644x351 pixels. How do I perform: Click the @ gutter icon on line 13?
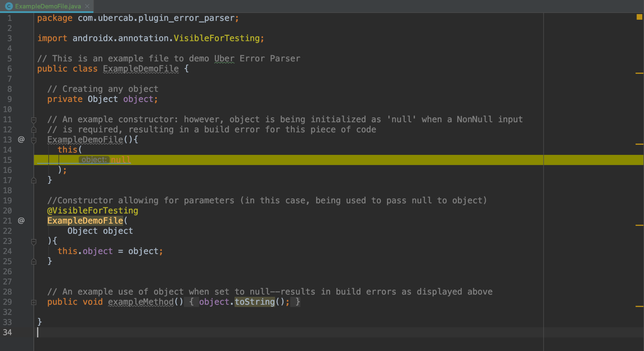click(x=21, y=139)
